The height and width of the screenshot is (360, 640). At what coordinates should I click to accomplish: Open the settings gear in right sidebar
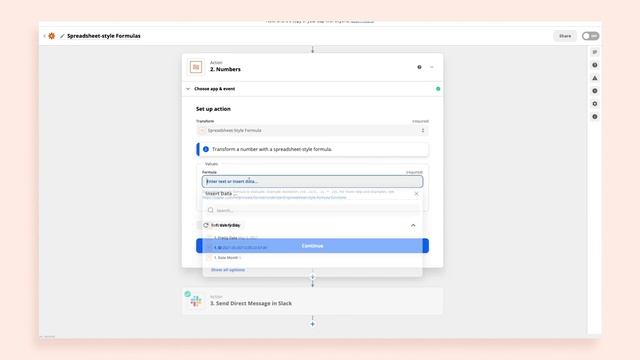pyautogui.click(x=595, y=104)
